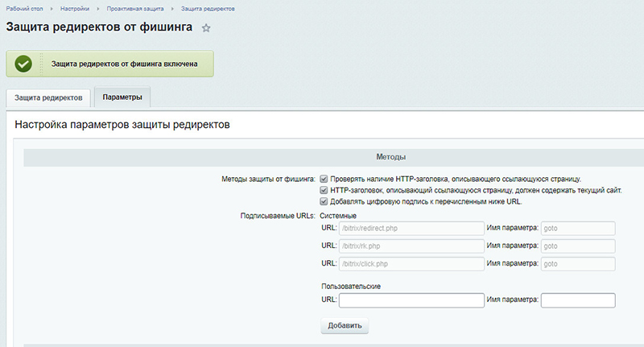Viewport: 644px width, 347px height.
Task: Click the green checkmark status icon
Action: point(23,64)
